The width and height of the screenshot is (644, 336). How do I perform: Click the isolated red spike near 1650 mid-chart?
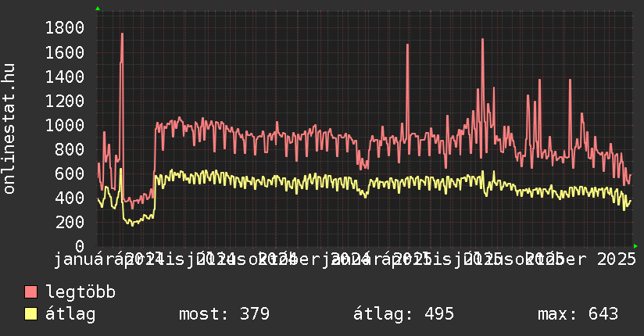[407, 47]
